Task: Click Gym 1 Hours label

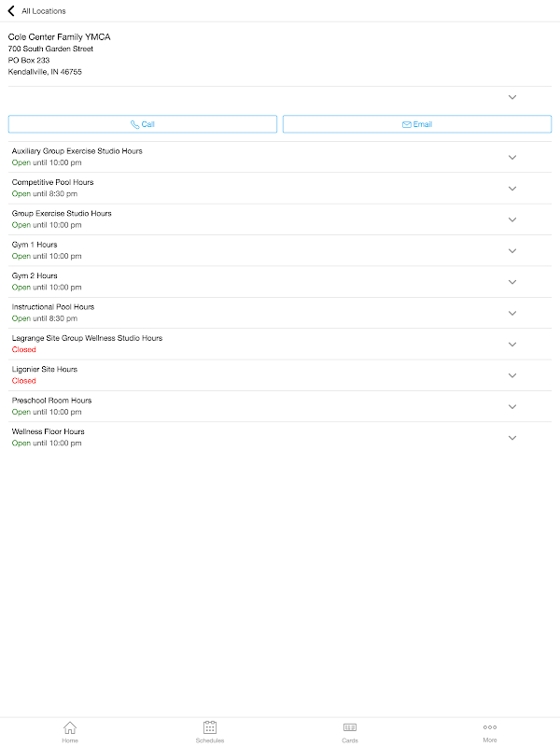Action: click(x=35, y=245)
